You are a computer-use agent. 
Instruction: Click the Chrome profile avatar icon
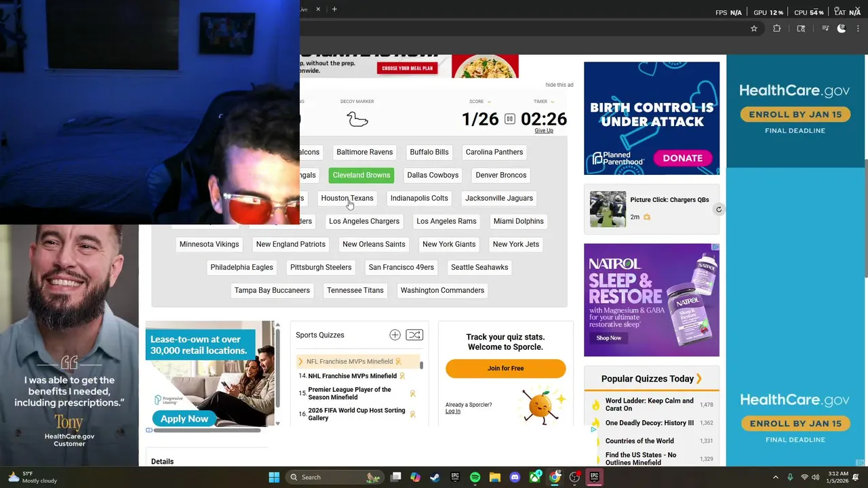click(x=842, y=28)
